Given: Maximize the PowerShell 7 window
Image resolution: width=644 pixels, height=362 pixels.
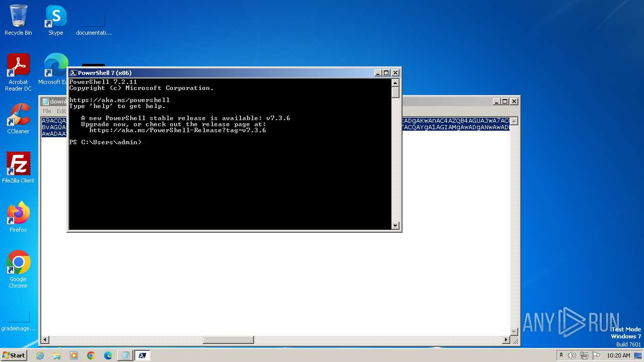Looking at the screenshot, I should [x=386, y=73].
